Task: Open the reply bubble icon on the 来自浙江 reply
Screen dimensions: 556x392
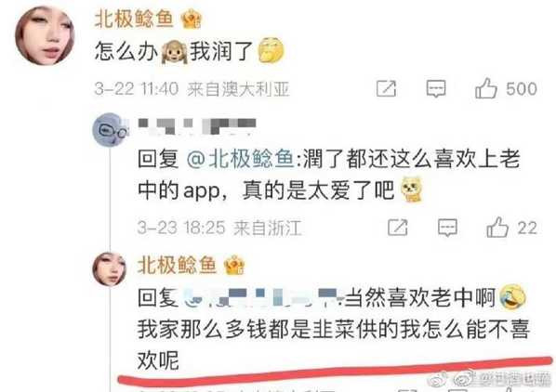Action: pyautogui.click(x=447, y=228)
